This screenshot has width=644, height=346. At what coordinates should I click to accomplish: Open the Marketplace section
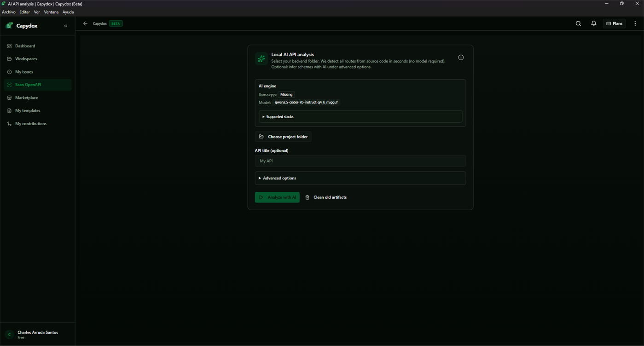[x=37, y=98]
